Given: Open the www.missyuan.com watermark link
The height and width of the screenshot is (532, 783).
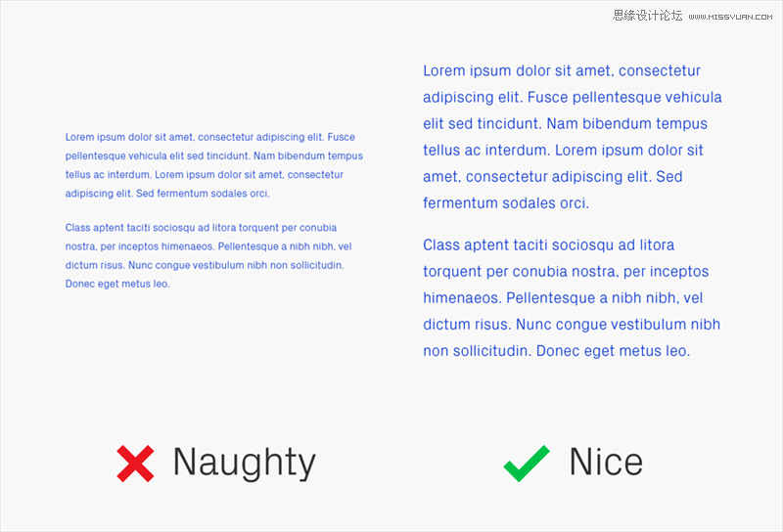Looking at the screenshot, I should (730, 17).
